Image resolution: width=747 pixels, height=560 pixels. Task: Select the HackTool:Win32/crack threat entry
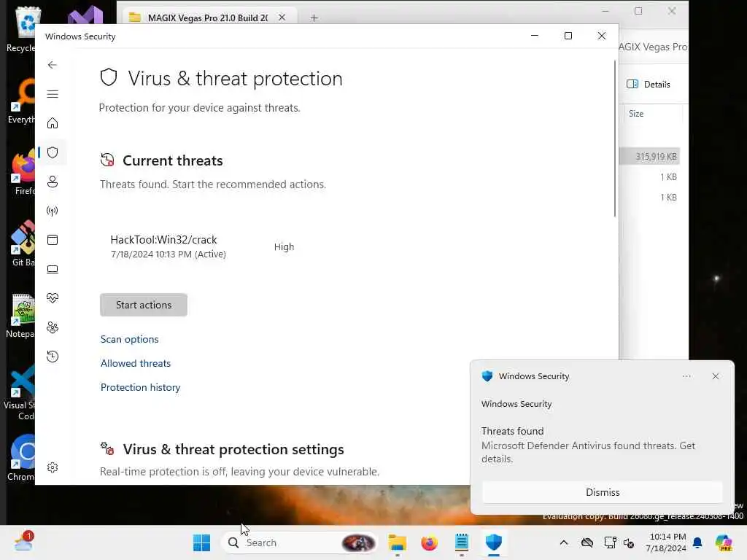pos(169,246)
